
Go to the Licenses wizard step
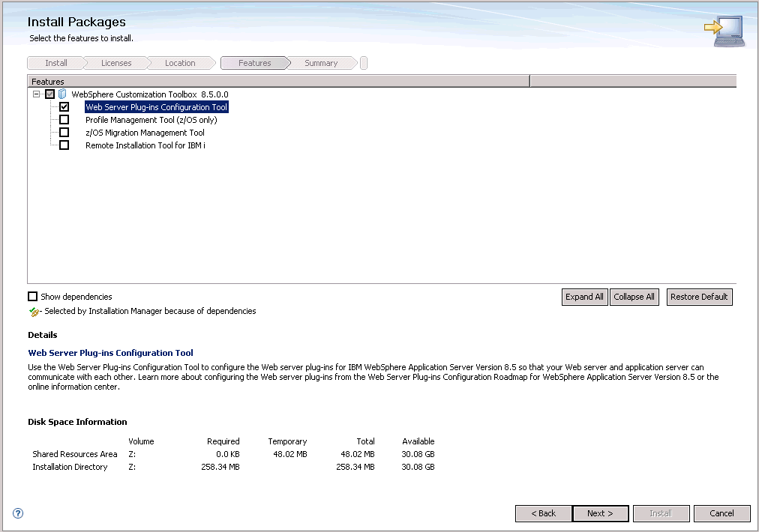tap(116, 63)
